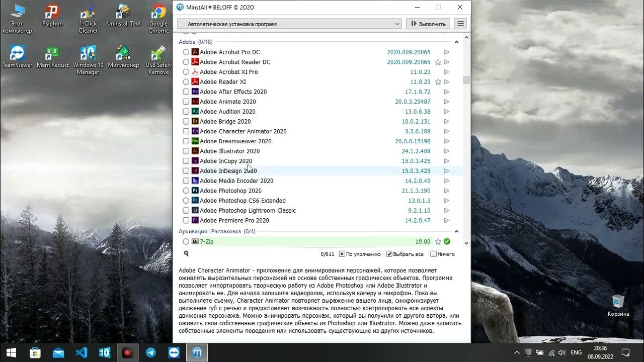Click the Adobe Animate 2020 icon
The image size is (644, 362).
[195, 102]
